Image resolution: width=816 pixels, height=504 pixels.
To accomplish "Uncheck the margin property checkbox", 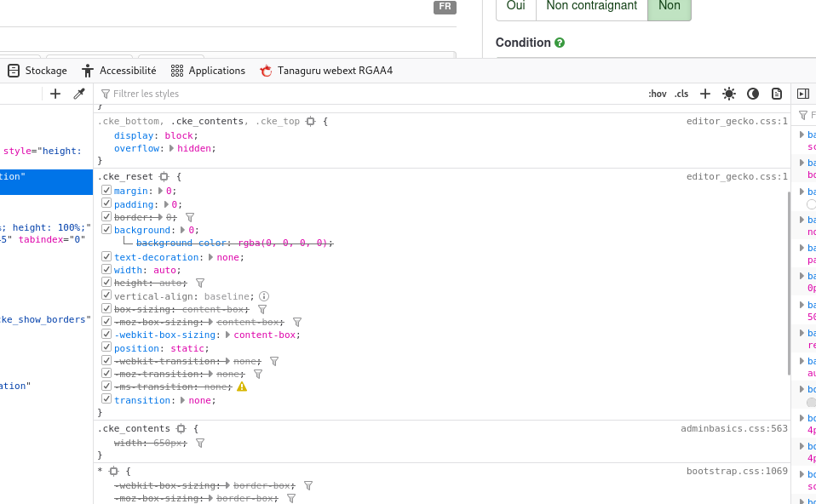I will [x=106, y=191].
